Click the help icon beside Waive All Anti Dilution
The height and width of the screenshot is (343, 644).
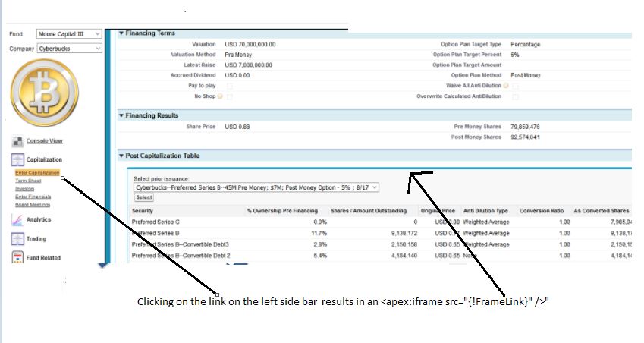[506, 86]
